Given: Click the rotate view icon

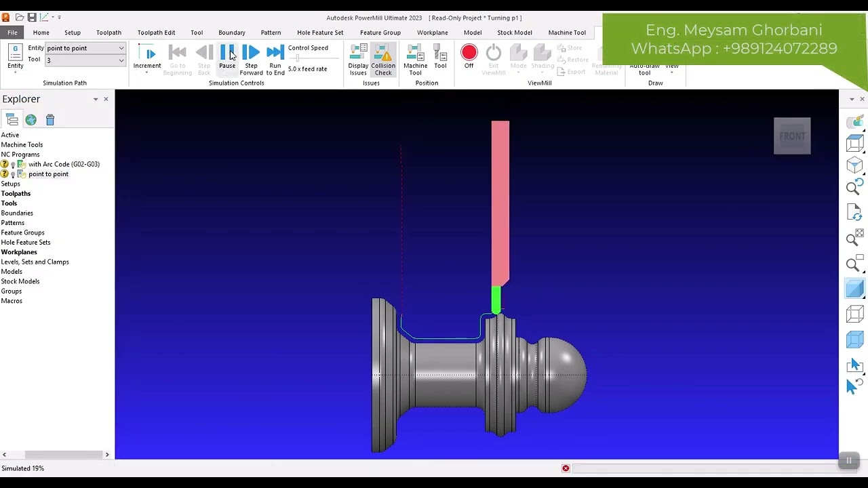Looking at the screenshot, I should tap(855, 213).
